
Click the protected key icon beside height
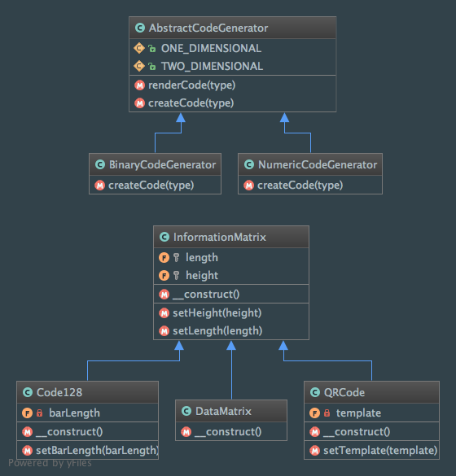pyautogui.click(x=176, y=276)
